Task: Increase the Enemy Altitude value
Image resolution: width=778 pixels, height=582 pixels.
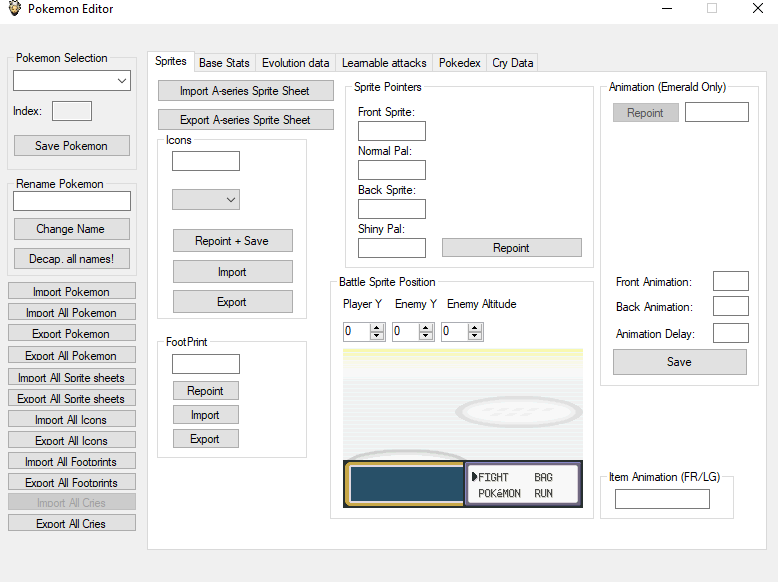Action: click(475, 327)
